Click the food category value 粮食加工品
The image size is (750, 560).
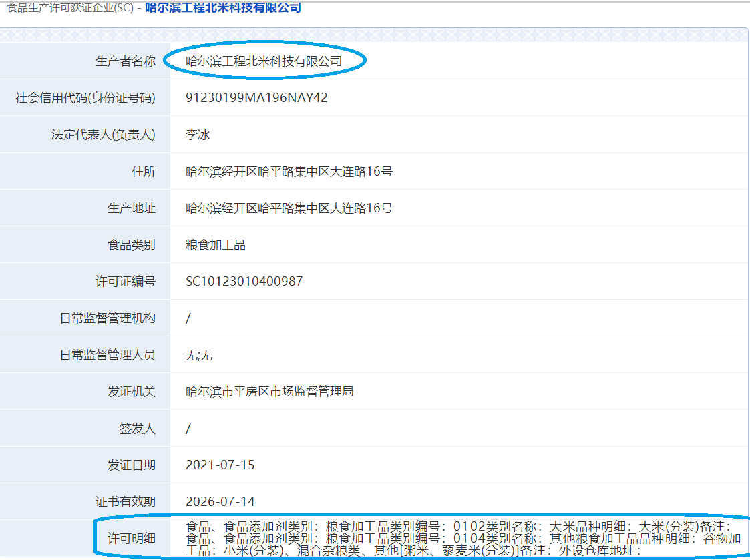tap(216, 245)
